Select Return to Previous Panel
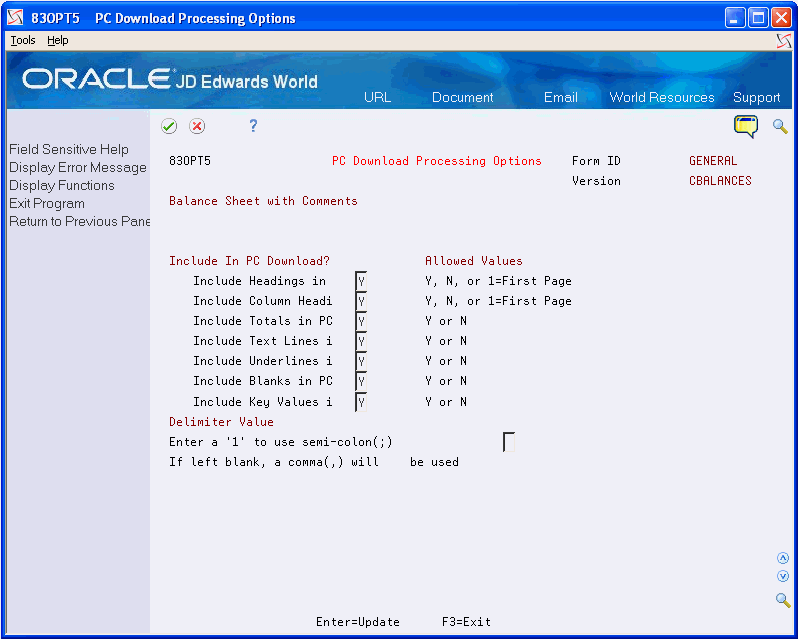 [79, 221]
